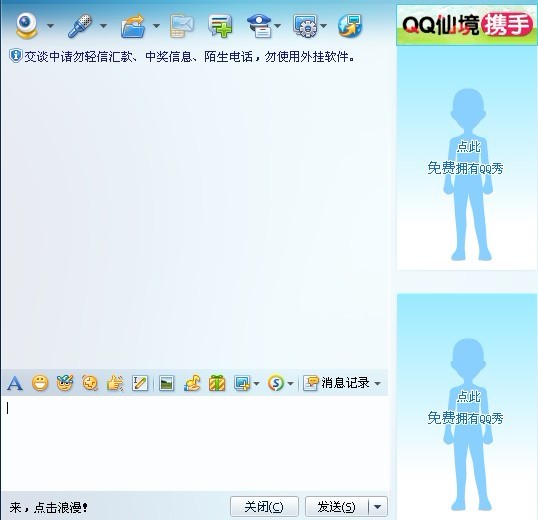This screenshot has height=520, width=538.
Task: Click the send SMS message icon
Action: tap(182, 26)
